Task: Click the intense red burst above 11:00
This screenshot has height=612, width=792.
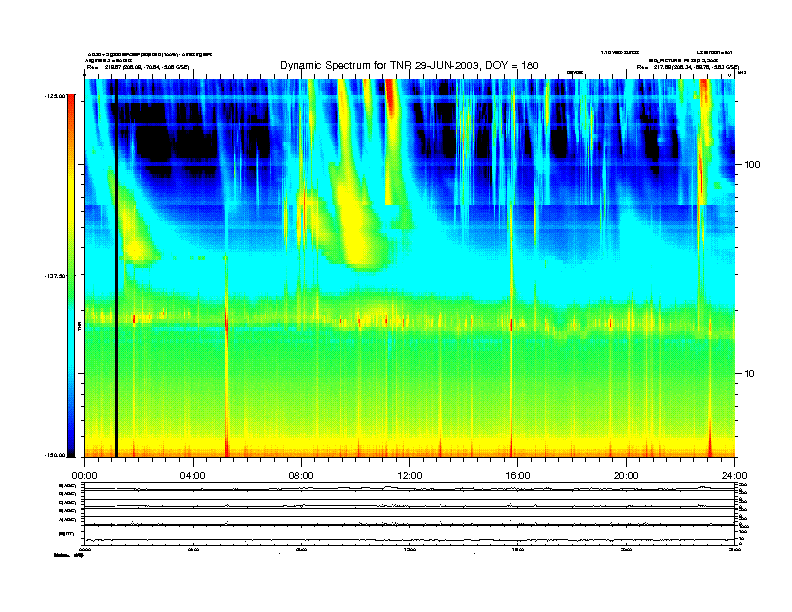Action: coord(390,98)
